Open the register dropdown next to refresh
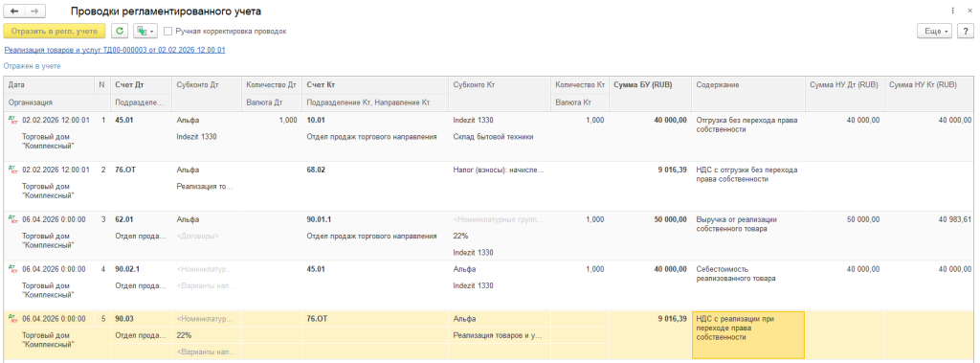 [145, 31]
